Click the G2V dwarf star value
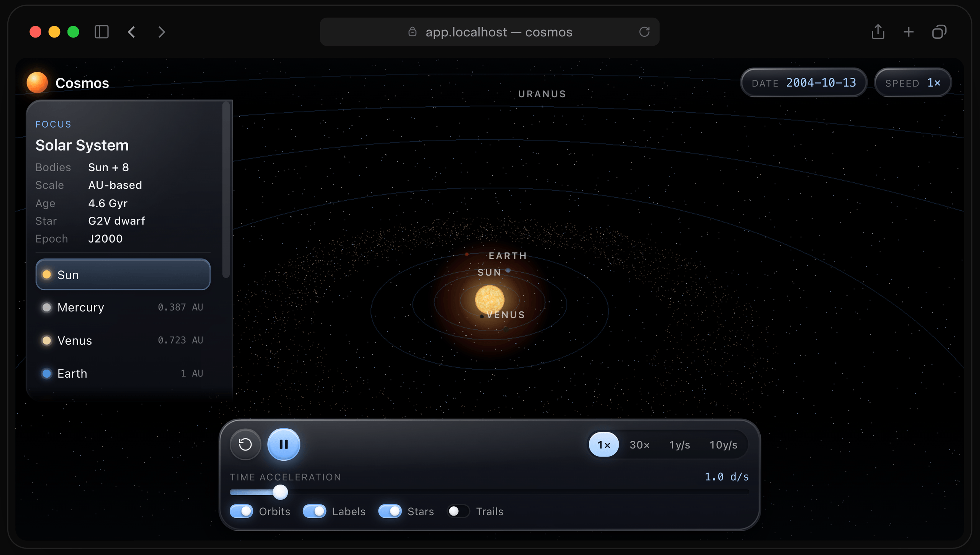 (x=116, y=221)
